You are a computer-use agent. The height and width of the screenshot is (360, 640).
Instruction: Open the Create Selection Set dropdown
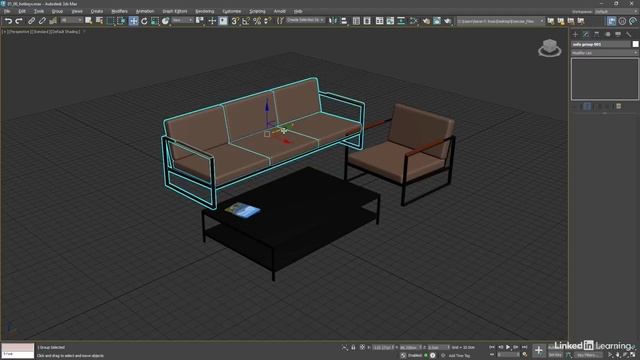point(305,20)
